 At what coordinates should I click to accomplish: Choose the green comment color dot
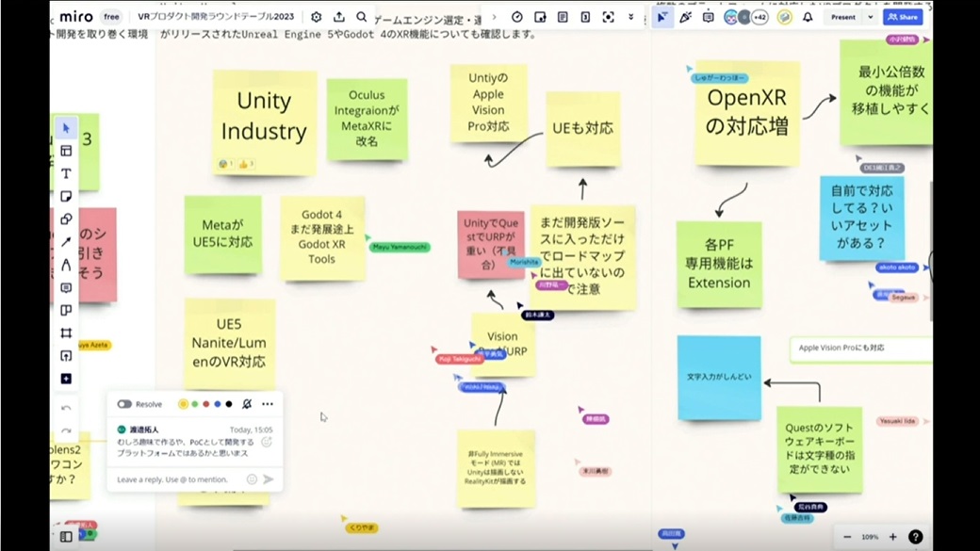[195, 404]
